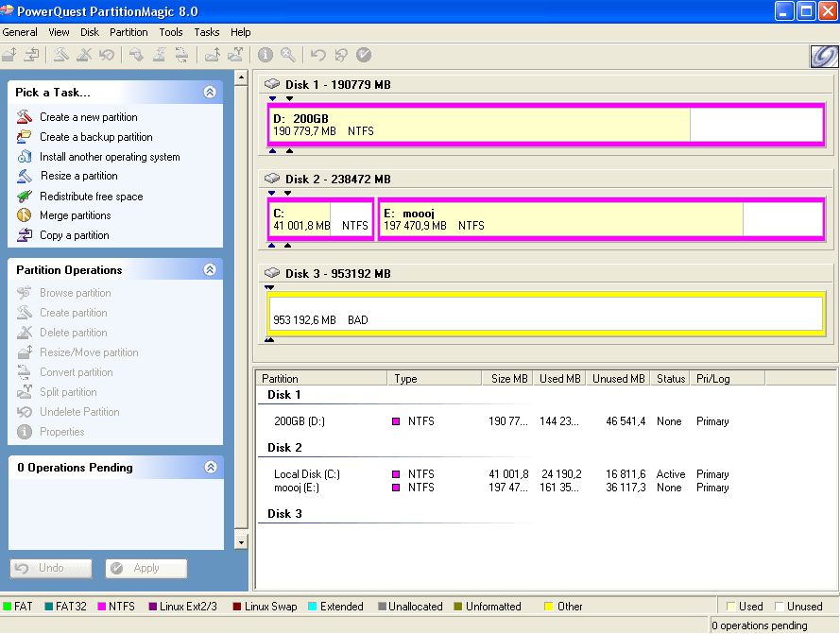
Task: Click the icon beside Install another operating system
Action: point(25,157)
